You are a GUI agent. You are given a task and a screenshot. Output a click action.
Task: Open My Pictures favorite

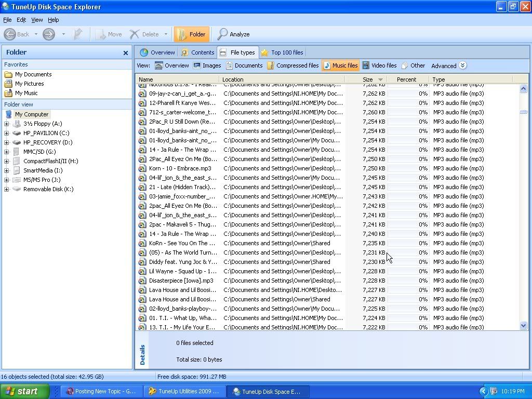pyautogui.click(x=24, y=84)
